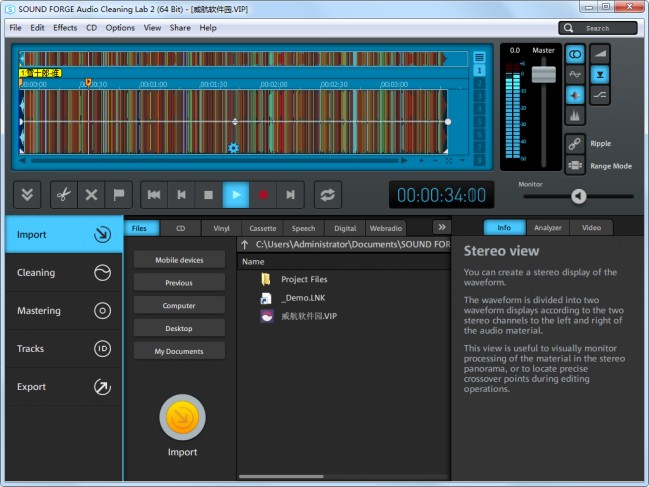Viewport: 649px width, 487px height.
Task: Click the Previous button
Action: [x=179, y=283]
